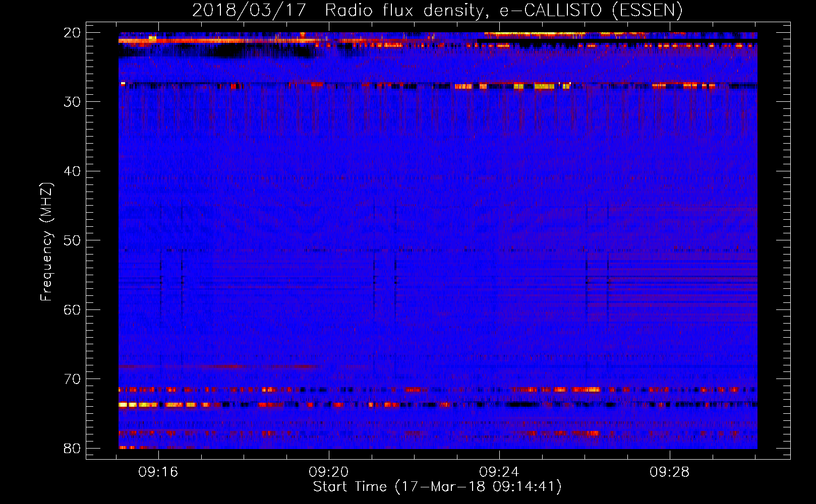Click the '09:24' time tick label
The width and height of the screenshot is (816, 504).
[x=499, y=472]
